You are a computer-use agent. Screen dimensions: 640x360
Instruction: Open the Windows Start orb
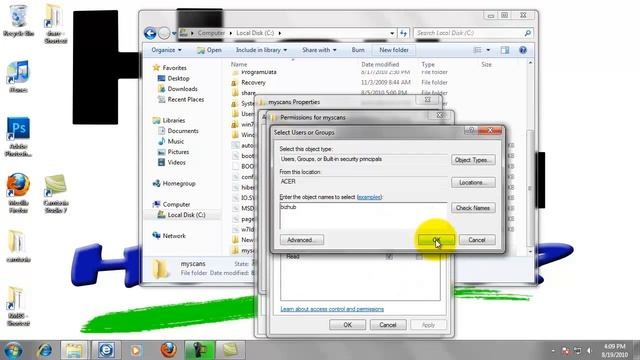pos(13,350)
